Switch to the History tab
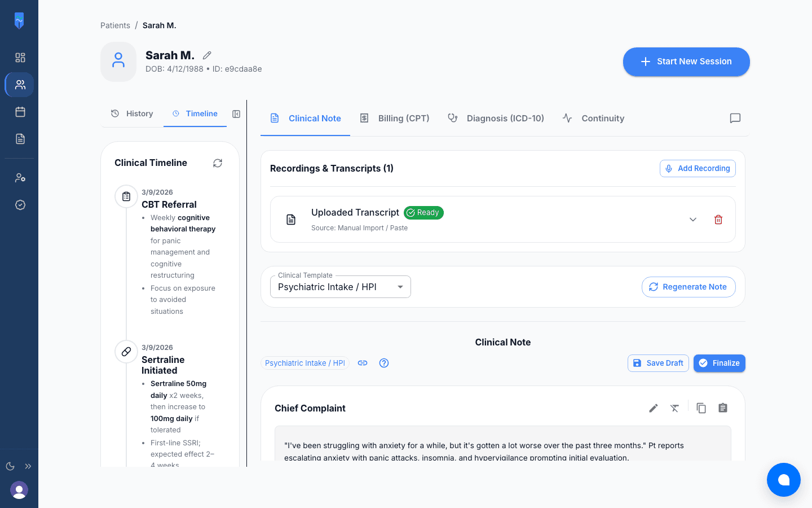The image size is (812, 508). point(132,113)
